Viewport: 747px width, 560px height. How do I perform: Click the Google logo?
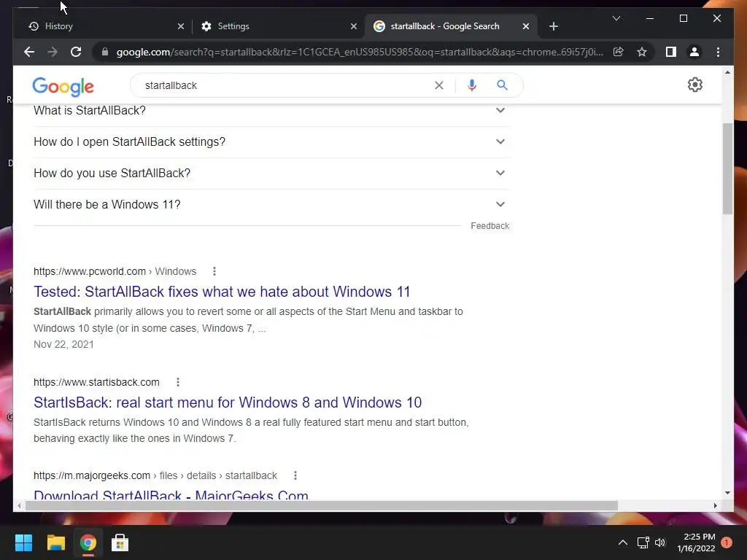coord(63,86)
